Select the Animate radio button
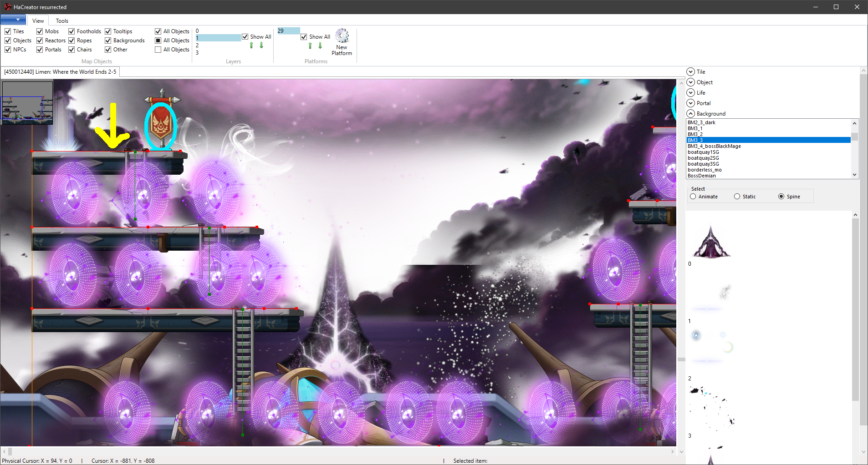The width and height of the screenshot is (868, 465). point(693,196)
